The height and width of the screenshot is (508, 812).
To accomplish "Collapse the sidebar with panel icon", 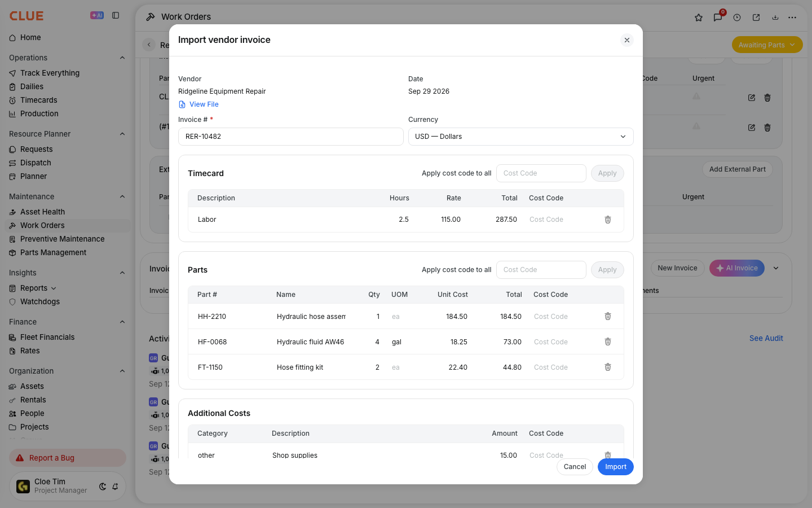I will click(116, 15).
